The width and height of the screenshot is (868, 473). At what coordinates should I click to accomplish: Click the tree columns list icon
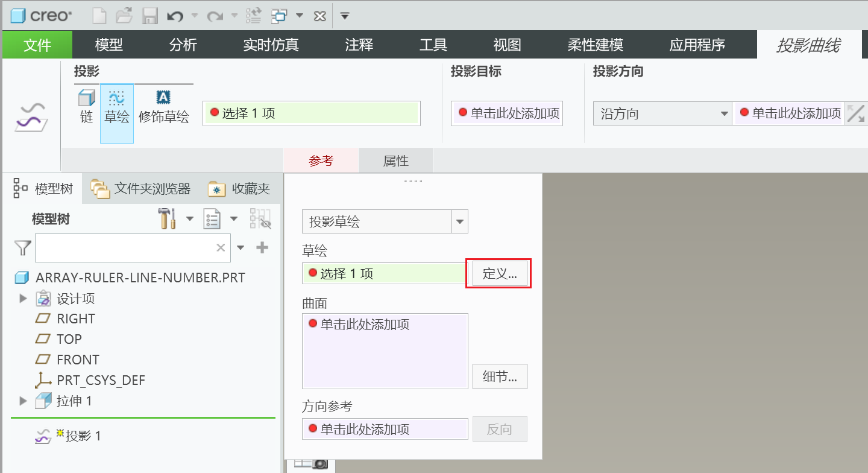[212, 219]
